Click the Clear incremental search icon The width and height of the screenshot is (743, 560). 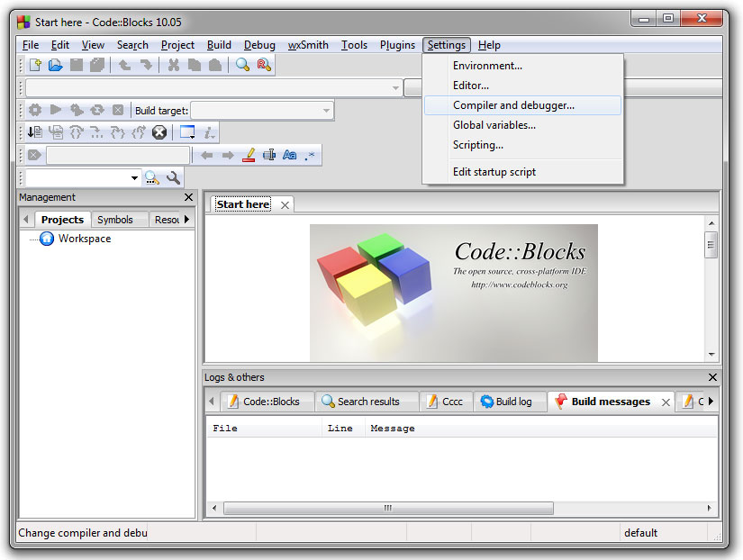click(x=34, y=155)
